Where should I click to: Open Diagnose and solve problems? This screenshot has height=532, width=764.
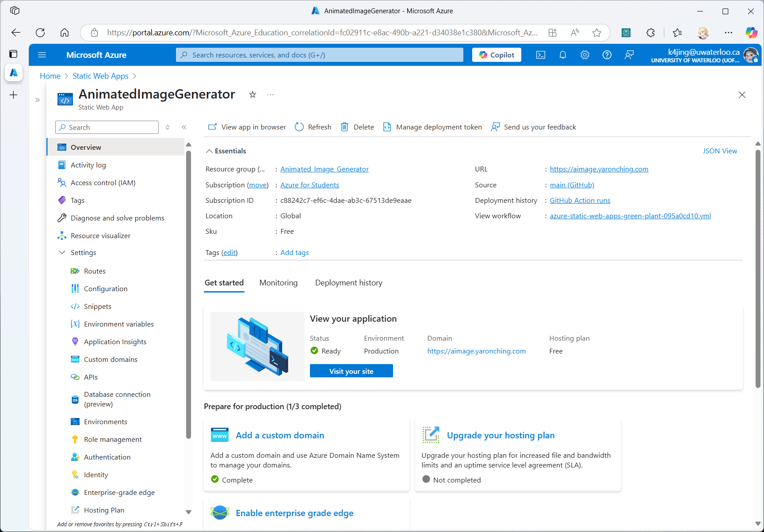coord(115,218)
